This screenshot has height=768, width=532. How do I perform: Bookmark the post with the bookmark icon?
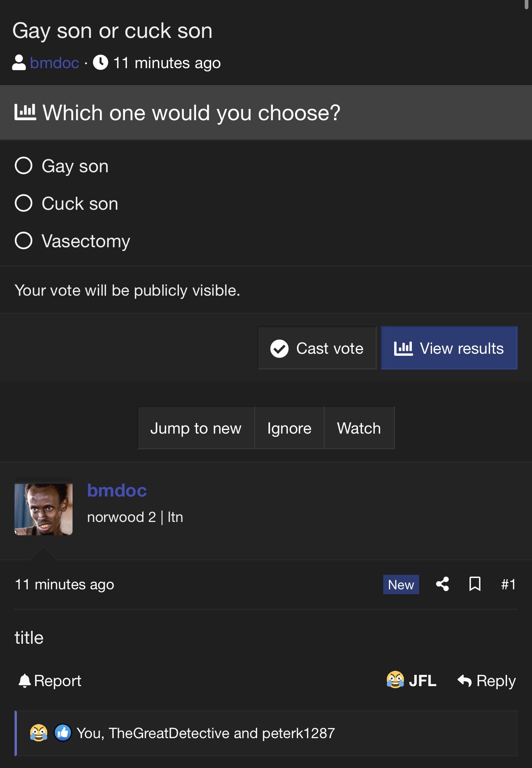pyautogui.click(x=475, y=584)
